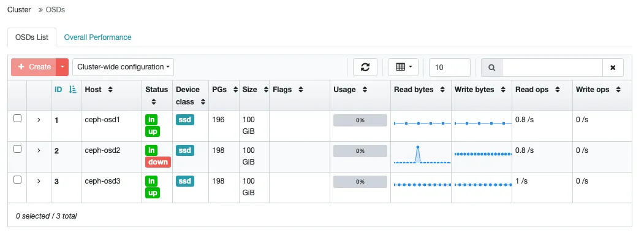
Task: Click the 'up' status badge of ceph-osd1
Action: 153,131
